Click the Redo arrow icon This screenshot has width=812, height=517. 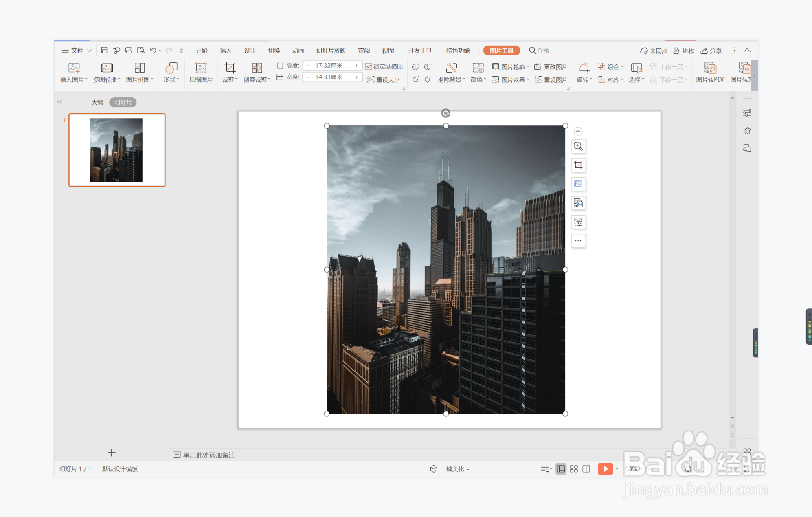tap(169, 51)
